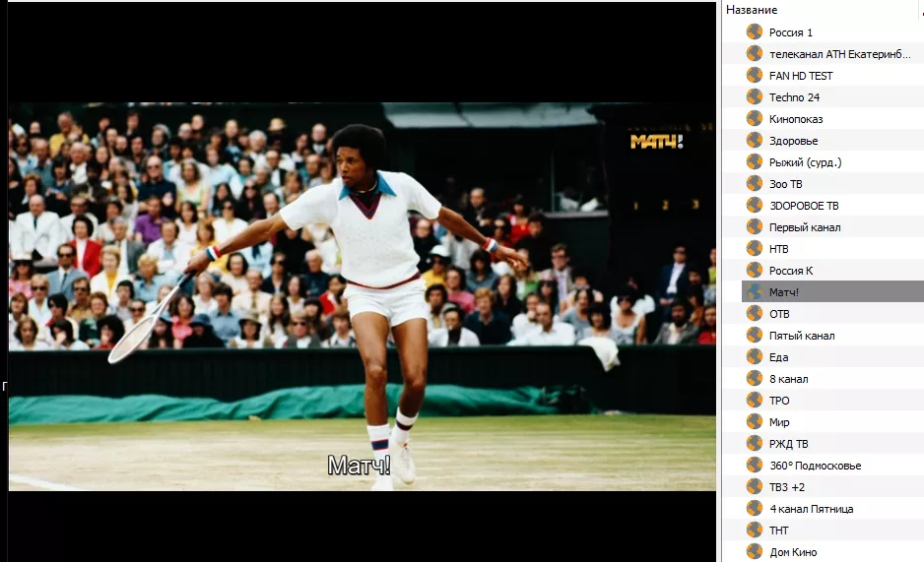Select Первый канал in the playlist
This screenshot has height=562, width=924.
pos(805,227)
